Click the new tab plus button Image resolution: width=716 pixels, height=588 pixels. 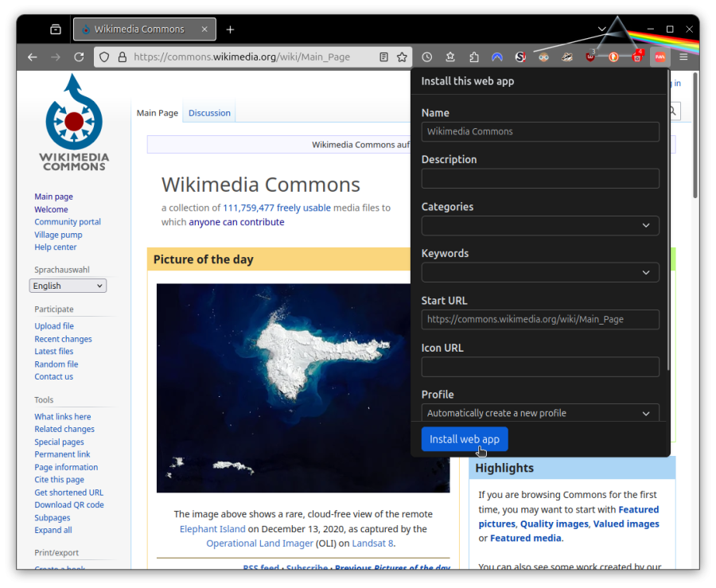(x=230, y=29)
